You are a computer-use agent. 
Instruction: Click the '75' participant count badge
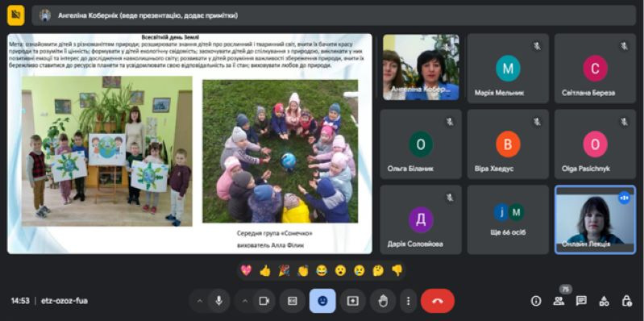[566, 290]
